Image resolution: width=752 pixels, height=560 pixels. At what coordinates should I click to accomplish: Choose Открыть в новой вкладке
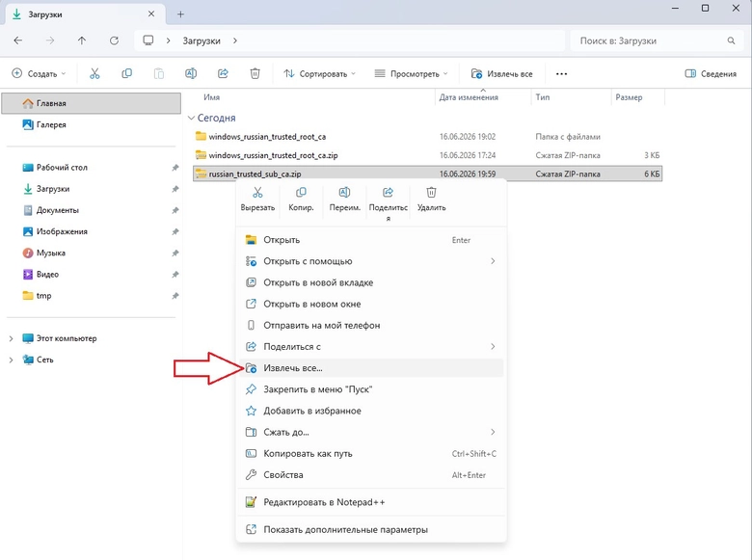371,282
